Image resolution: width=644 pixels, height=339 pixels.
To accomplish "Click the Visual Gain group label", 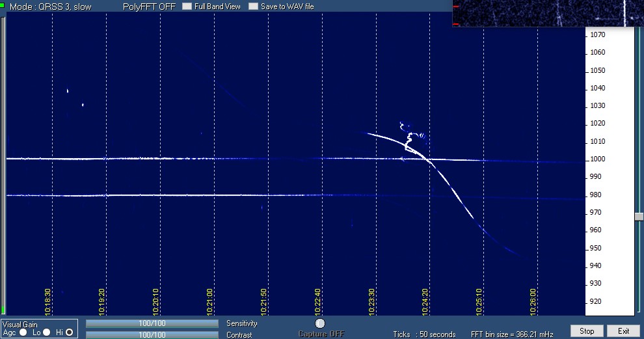I will (x=20, y=324).
